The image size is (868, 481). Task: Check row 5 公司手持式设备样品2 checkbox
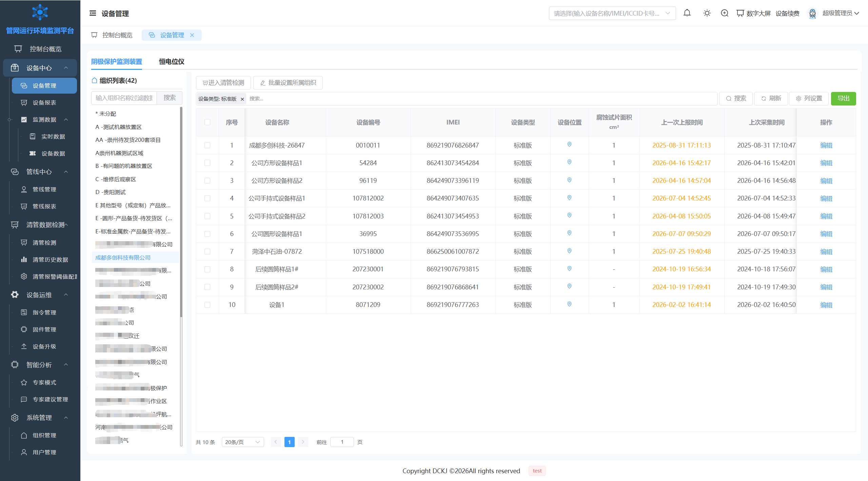208,216
